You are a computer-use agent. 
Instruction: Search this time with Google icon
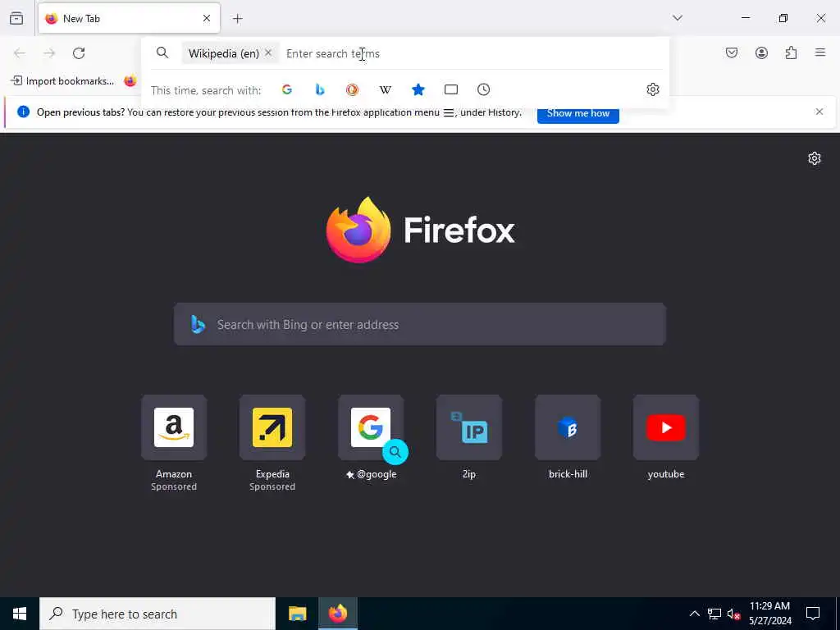click(287, 89)
